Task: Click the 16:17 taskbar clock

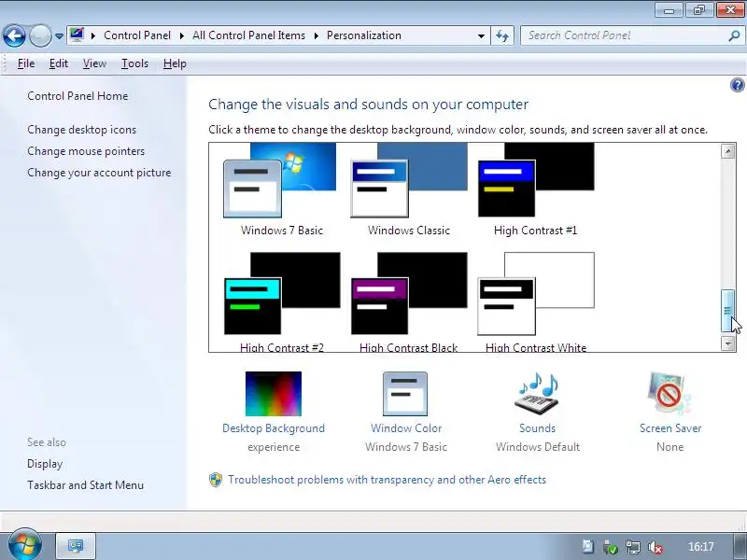Action: pos(701,547)
